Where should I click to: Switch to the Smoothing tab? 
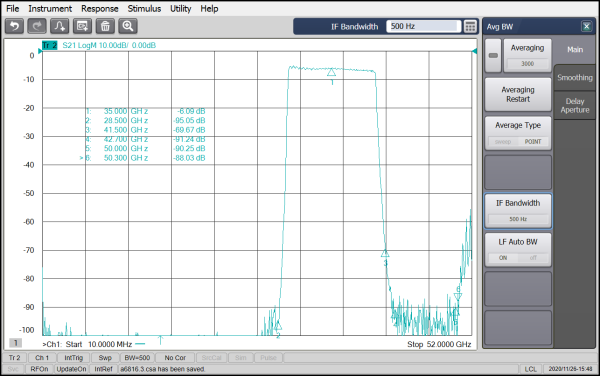575,78
